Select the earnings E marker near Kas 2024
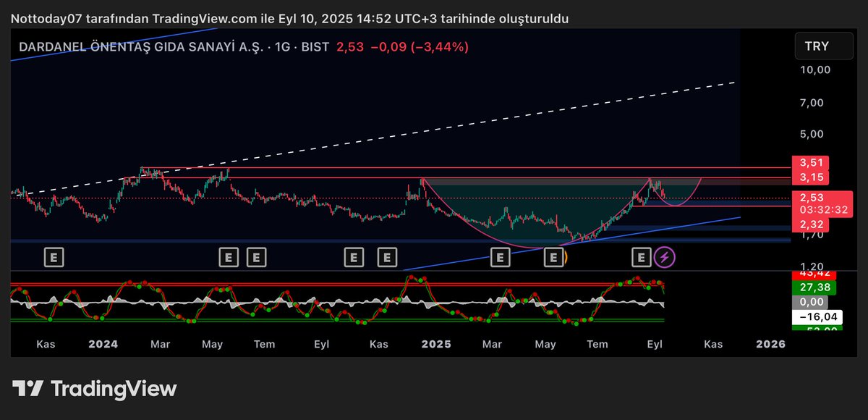 tap(388, 256)
